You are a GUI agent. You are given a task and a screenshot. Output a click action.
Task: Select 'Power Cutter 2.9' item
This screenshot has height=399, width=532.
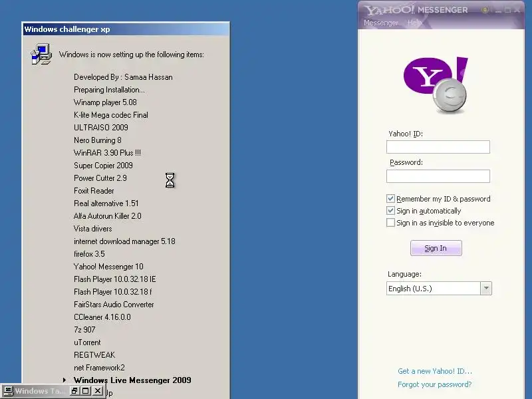point(100,178)
